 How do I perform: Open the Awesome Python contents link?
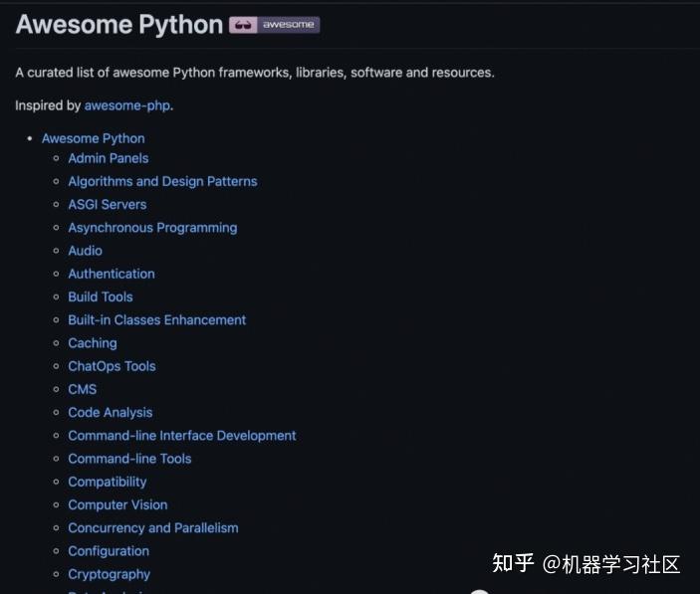[94, 138]
